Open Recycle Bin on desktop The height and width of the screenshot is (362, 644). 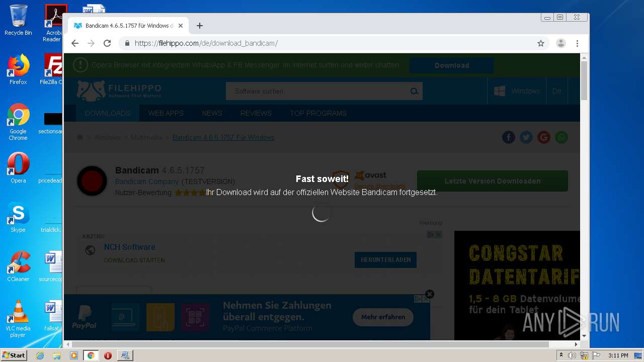pos(18,20)
